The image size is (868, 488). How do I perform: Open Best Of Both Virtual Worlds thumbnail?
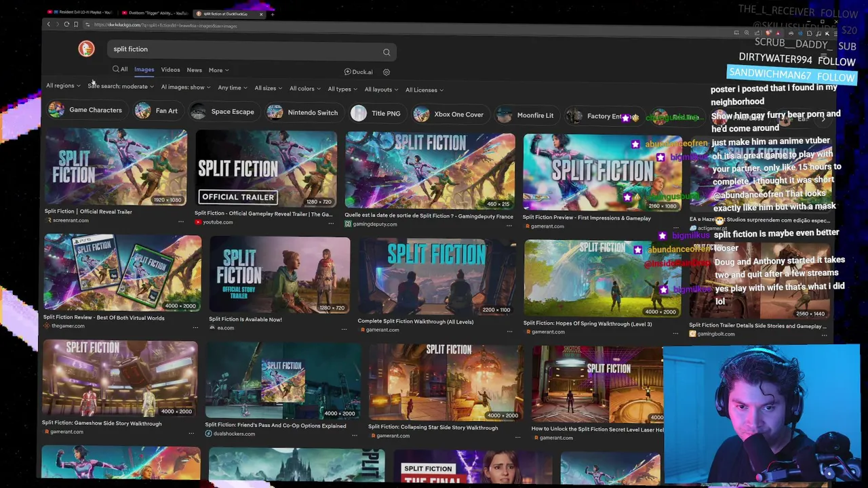pos(122,273)
